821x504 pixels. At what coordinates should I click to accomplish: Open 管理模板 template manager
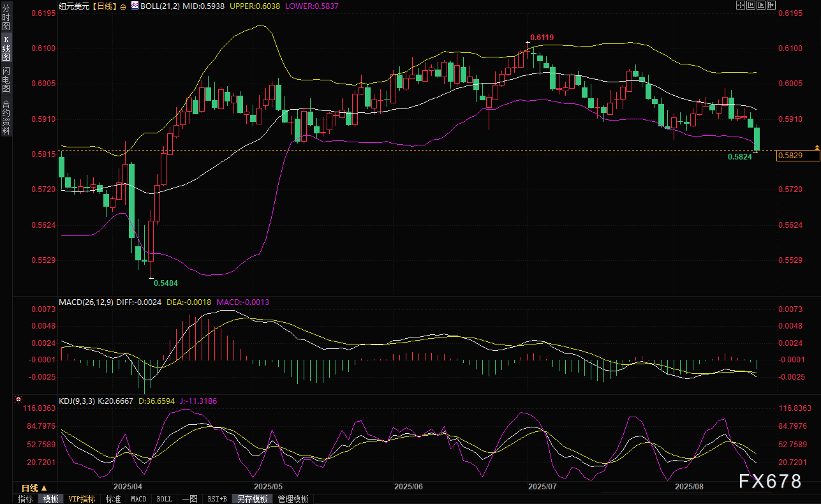[x=293, y=499]
